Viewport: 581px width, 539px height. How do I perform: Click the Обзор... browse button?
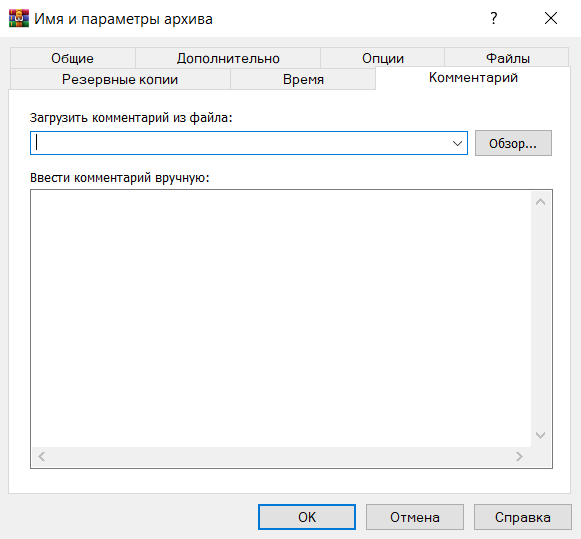pos(513,143)
